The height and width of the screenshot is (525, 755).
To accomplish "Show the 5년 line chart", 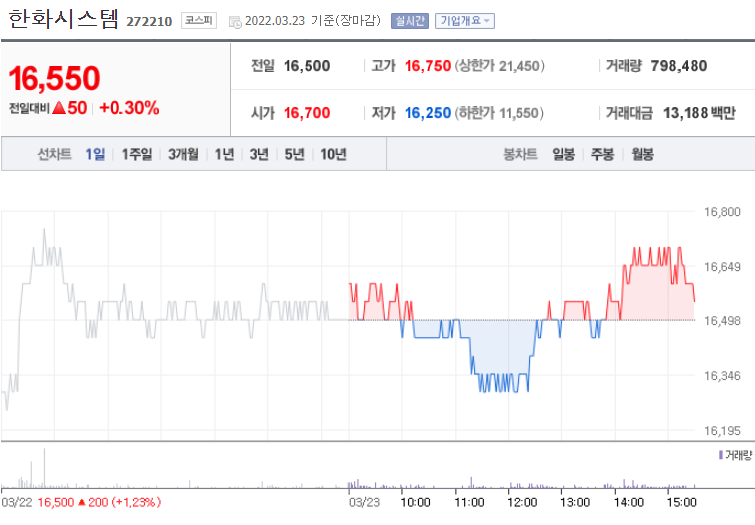I will 294,154.
